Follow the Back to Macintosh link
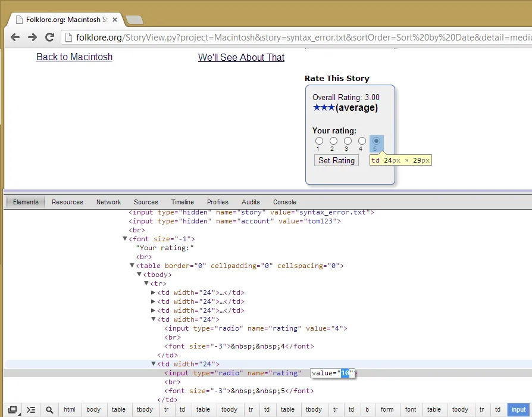This screenshot has height=417, width=532. [74, 57]
